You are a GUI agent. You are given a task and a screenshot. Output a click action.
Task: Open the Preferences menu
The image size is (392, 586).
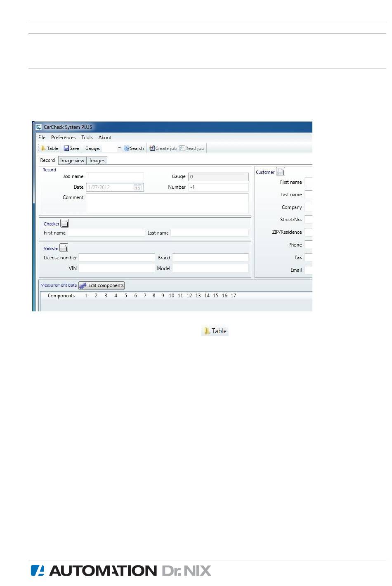[x=63, y=138]
